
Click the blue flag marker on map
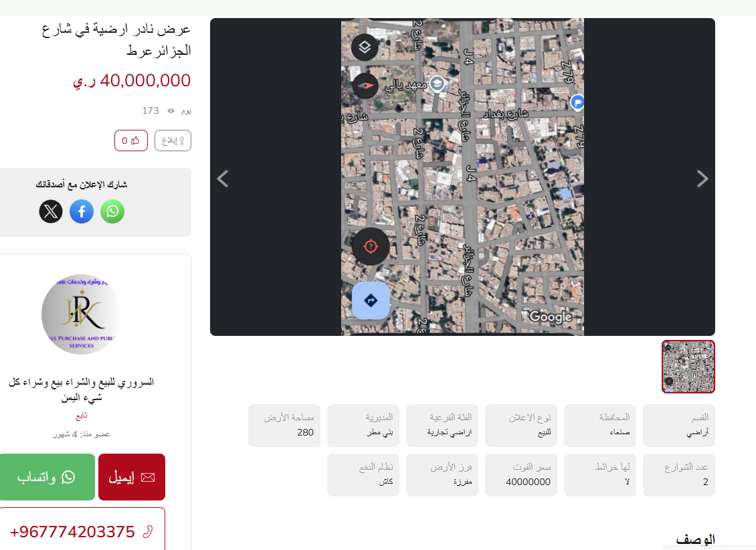(577, 102)
